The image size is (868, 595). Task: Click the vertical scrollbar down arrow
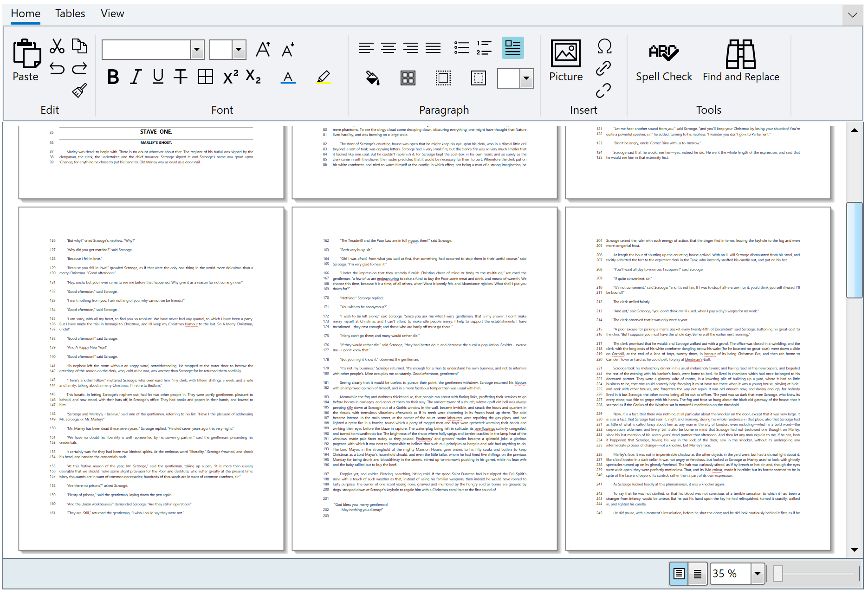[x=855, y=550]
